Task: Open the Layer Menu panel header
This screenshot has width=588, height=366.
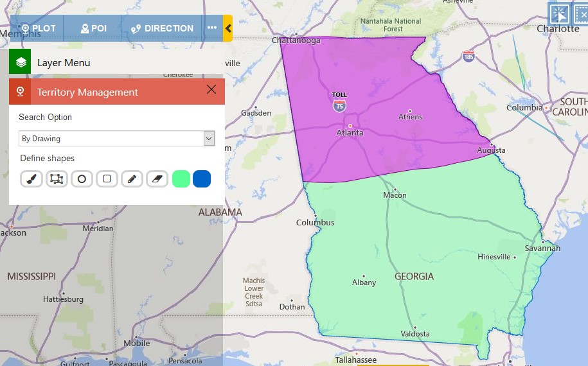Action: [x=116, y=62]
